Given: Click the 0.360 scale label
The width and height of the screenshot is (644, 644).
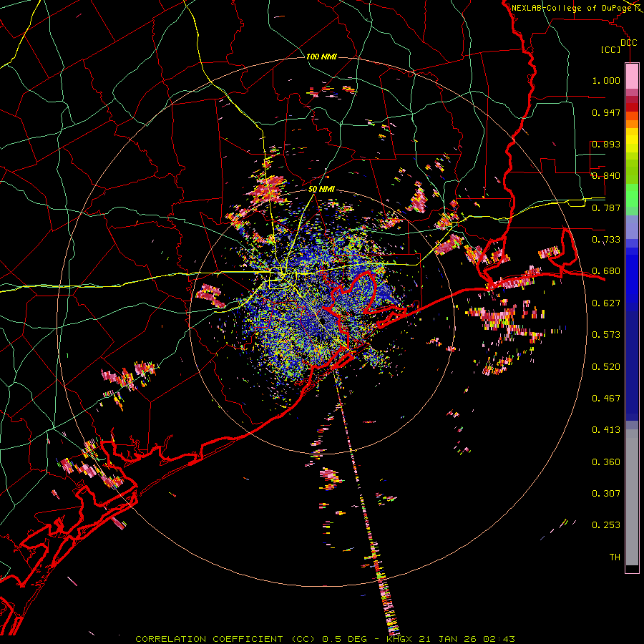Looking at the screenshot, I should [x=606, y=462].
